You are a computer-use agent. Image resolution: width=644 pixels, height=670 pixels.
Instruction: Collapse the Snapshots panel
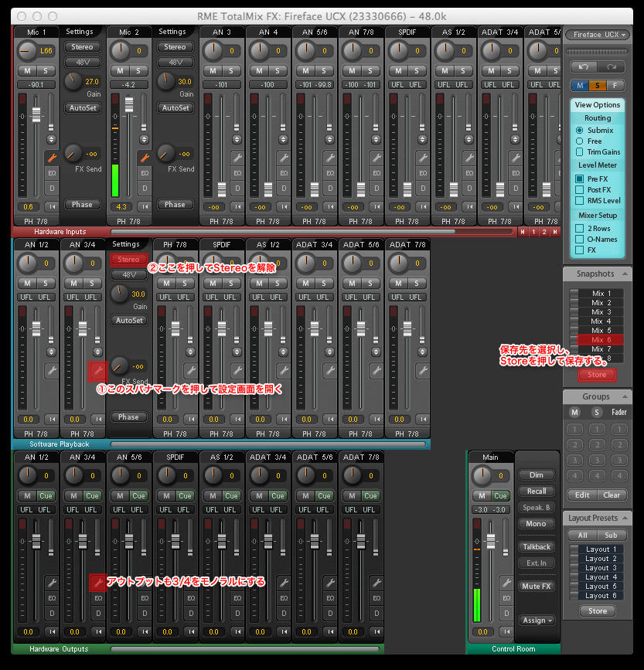click(625, 274)
